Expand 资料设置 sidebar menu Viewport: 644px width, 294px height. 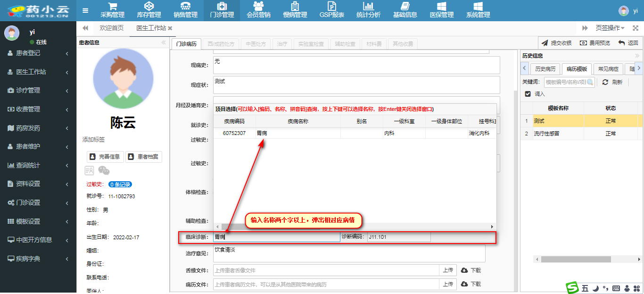tap(38, 184)
